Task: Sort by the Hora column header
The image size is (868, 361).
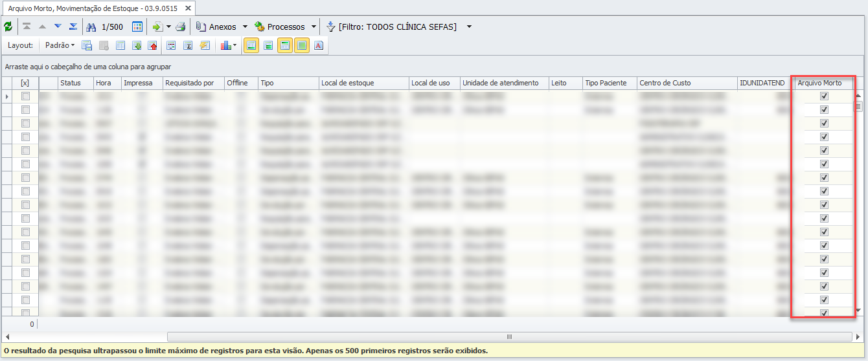Action: pos(107,83)
